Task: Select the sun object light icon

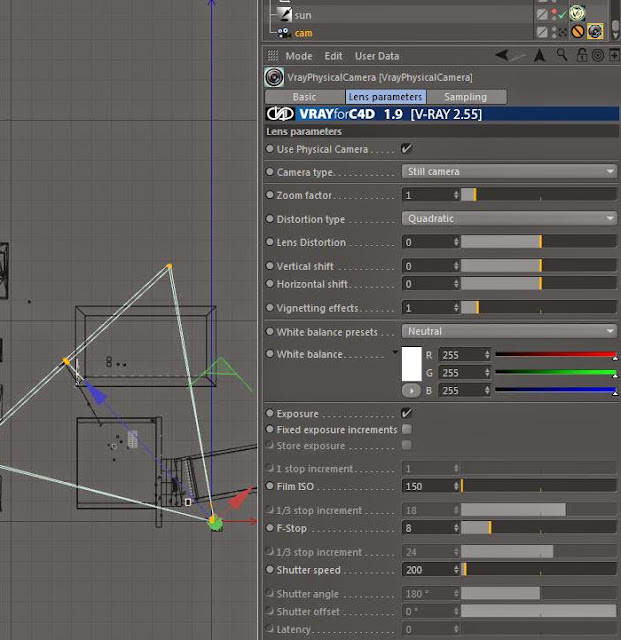Action: 285,15
